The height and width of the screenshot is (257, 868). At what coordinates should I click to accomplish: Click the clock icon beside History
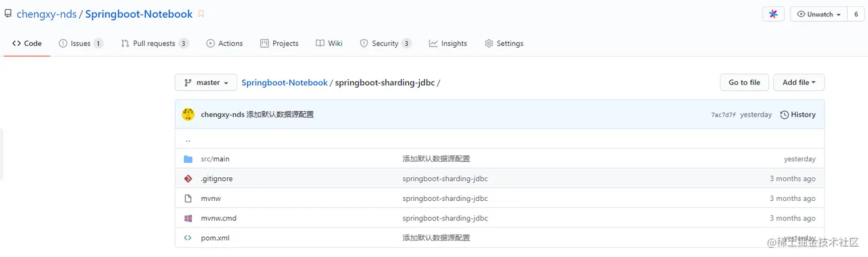(784, 115)
